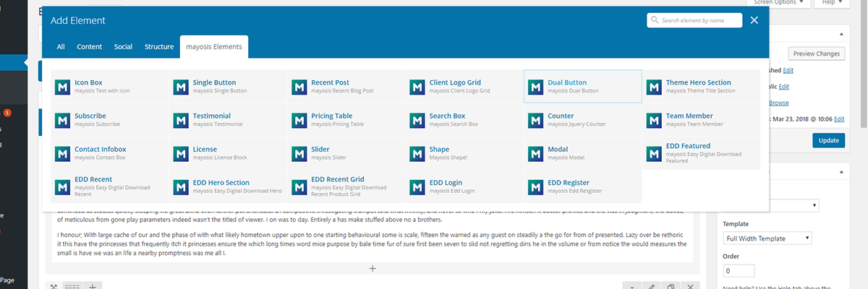
Task: Insert the Recent Post element
Action: point(346,86)
